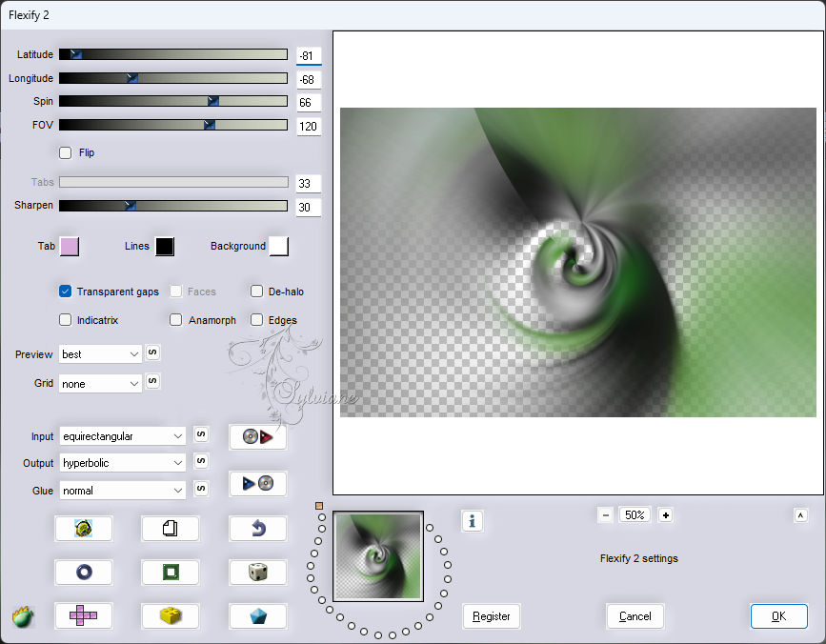The height and width of the screenshot is (644, 826).
Task: Enable the Edges checkbox
Action: tap(256, 320)
